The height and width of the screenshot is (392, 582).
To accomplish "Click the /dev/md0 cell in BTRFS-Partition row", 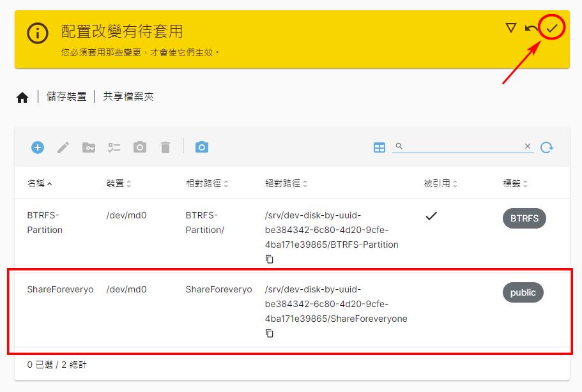I will 126,215.
